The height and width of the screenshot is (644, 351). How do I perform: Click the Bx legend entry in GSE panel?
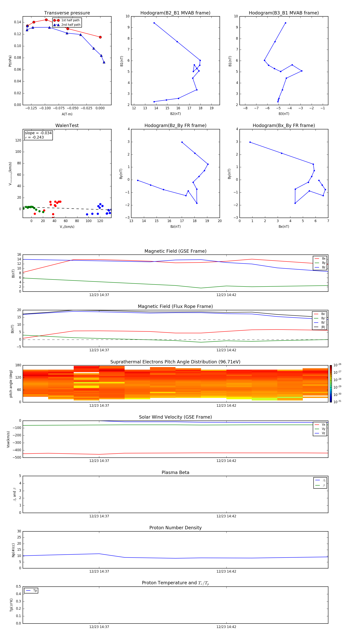pos(320,259)
